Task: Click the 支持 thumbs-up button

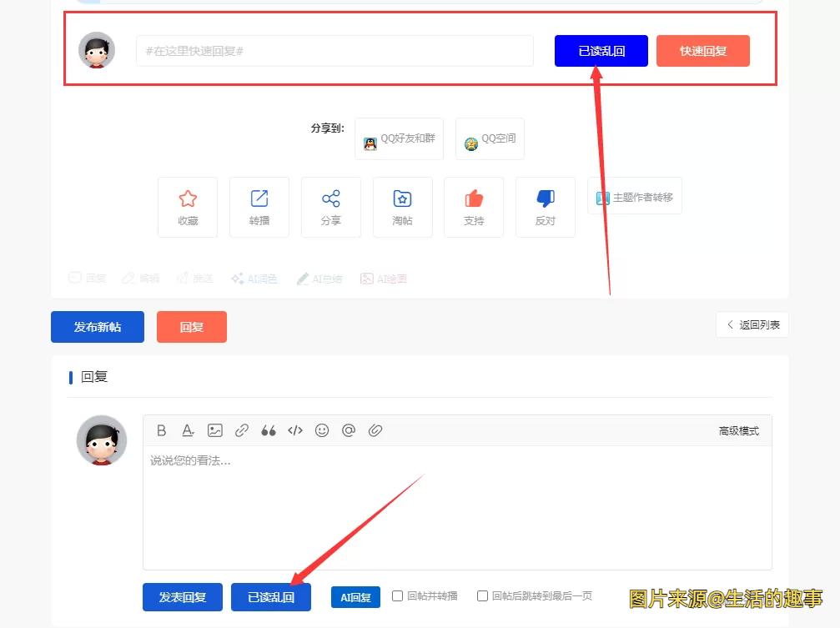Action: [474, 207]
